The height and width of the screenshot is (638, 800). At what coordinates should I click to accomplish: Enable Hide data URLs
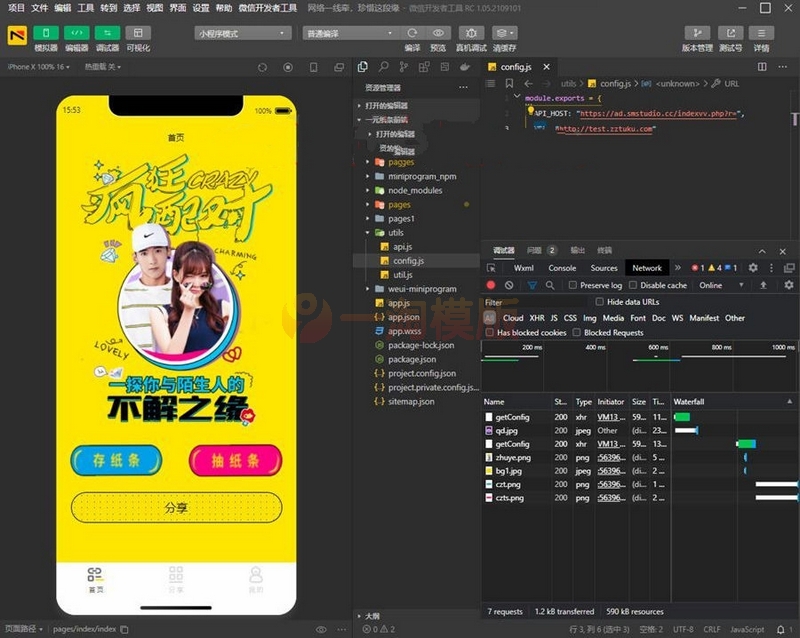click(599, 301)
